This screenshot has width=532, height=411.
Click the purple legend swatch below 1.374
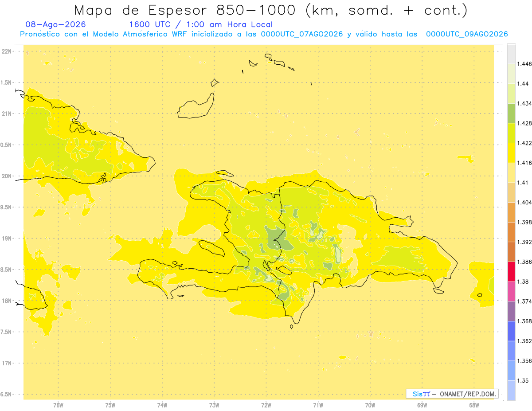click(x=511, y=311)
